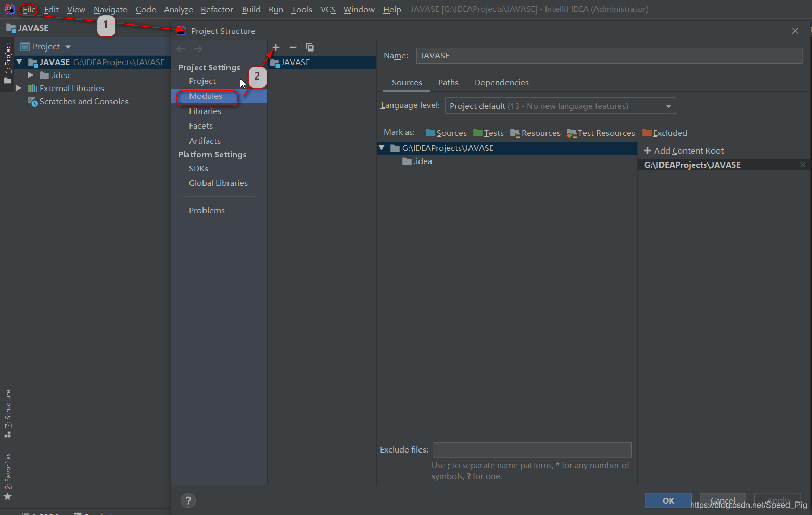
Task: Mark folder as Sources
Action: click(x=446, y=133)
